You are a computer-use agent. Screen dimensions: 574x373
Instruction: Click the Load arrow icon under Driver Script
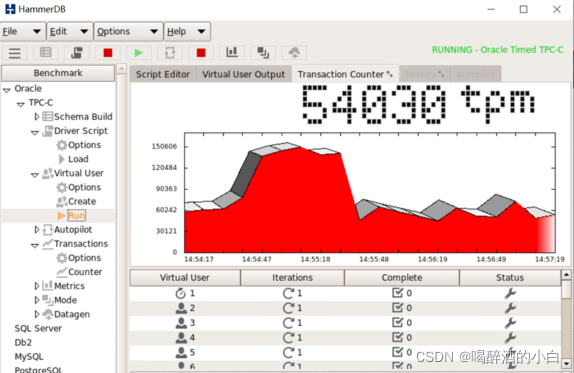[x=62, y=159]
